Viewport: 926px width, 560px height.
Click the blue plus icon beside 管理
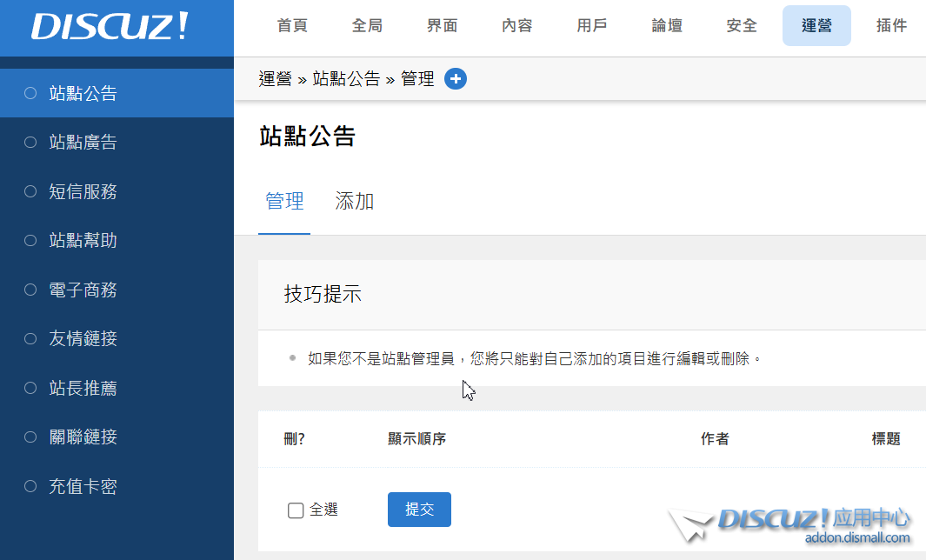pyautogui.click(x=456, y=79)
